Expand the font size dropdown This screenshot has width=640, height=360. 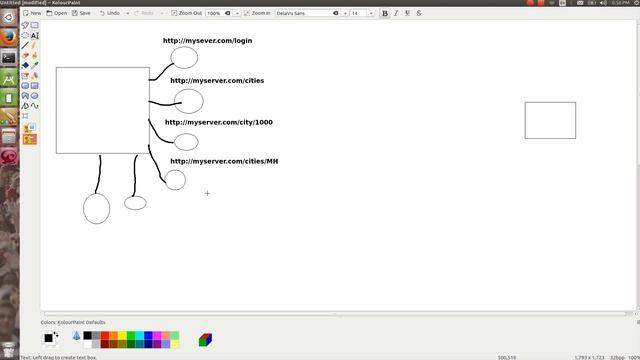tap(371, 13)
